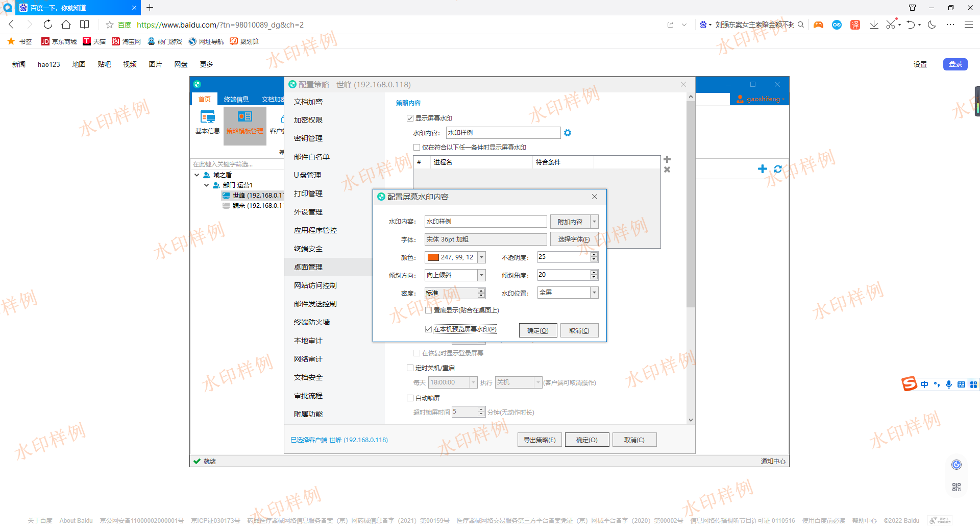This screenshot has width=980, height=531.
Task: Confirm watermark dialog with 确定(O)
Action: tap(538, 331)
